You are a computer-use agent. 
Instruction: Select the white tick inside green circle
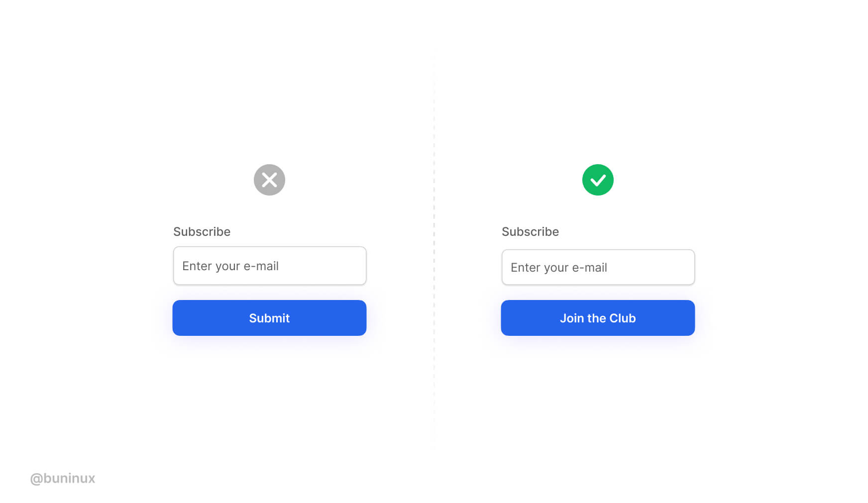tap(598, 180)
